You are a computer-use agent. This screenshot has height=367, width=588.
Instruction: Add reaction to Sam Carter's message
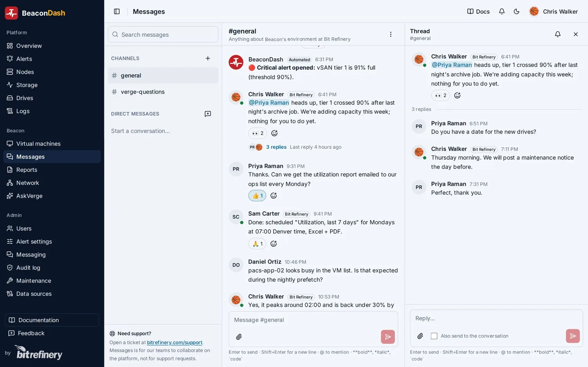[x=274, y=244]
